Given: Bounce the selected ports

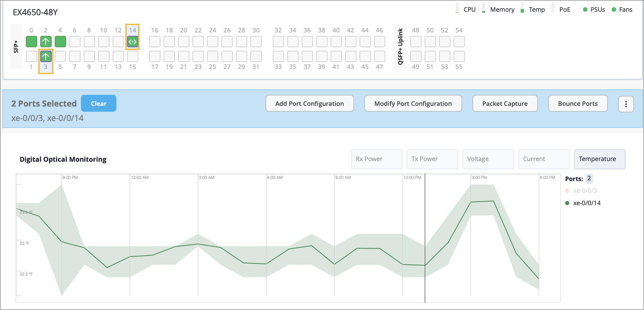Looking at the screenshot, I should 578,103.
